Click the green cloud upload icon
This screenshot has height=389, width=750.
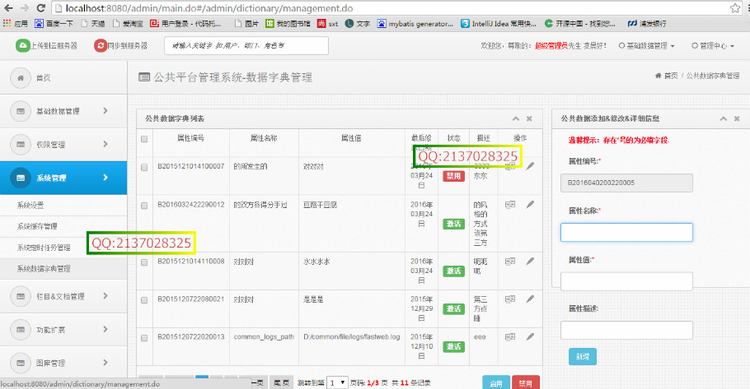[22, 45]
